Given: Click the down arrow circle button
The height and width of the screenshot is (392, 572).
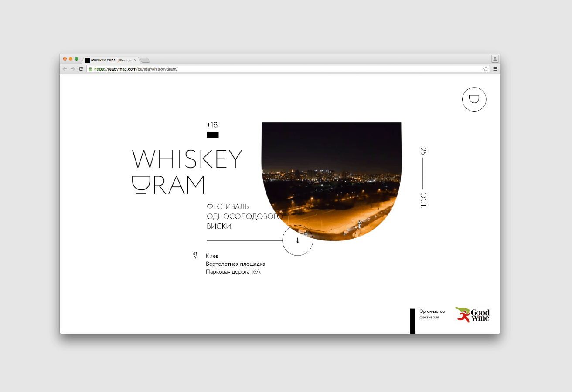Looking at the screenshot, I should pos(298,240).
